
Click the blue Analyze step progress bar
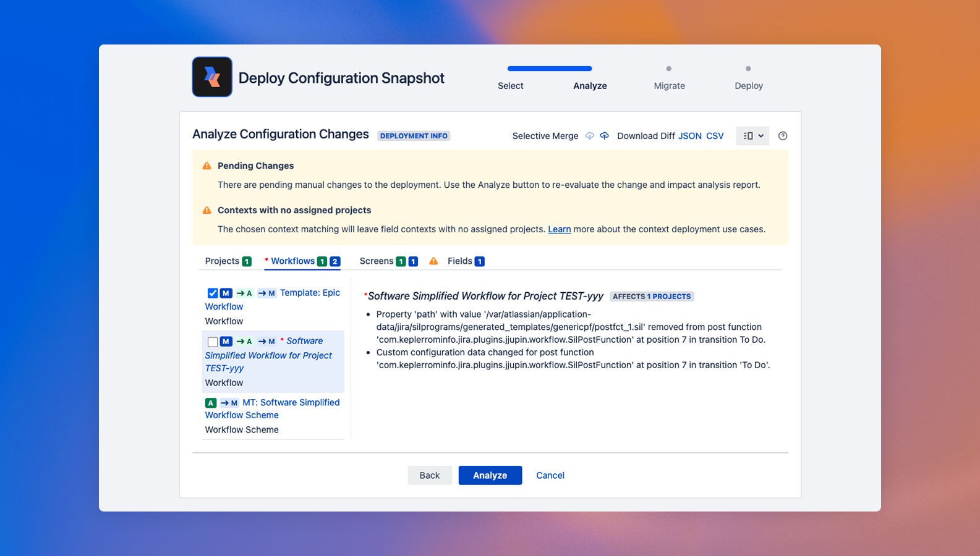[x=550, y=69]
